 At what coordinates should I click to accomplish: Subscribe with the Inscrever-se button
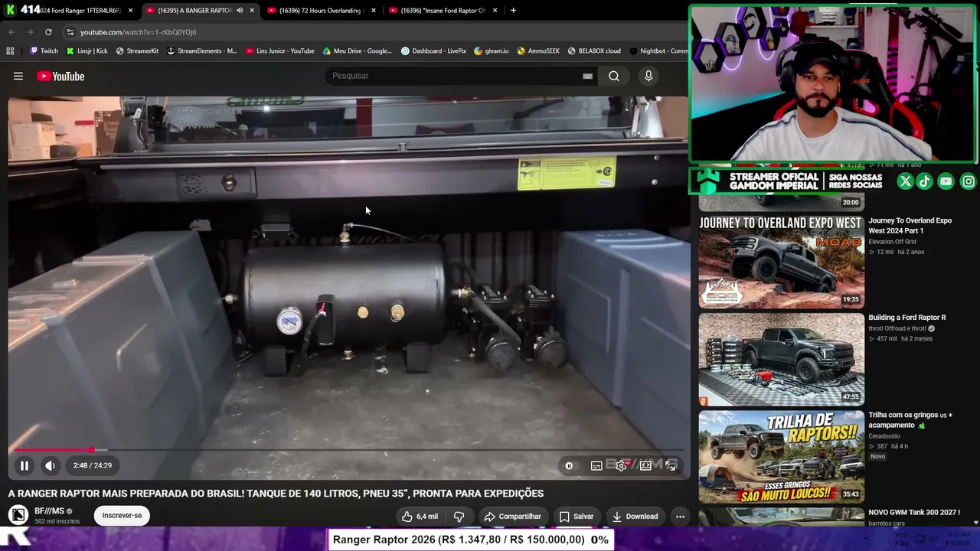(x=122, y=515)
